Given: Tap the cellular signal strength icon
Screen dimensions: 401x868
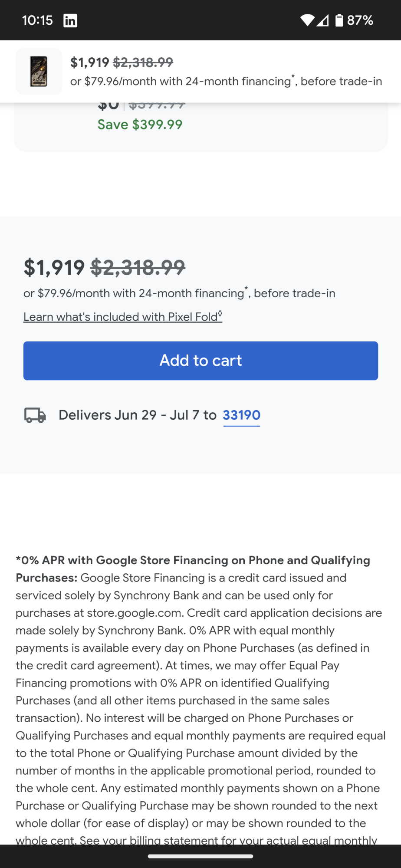Looking at the screenshot, I should pos(322,20).
